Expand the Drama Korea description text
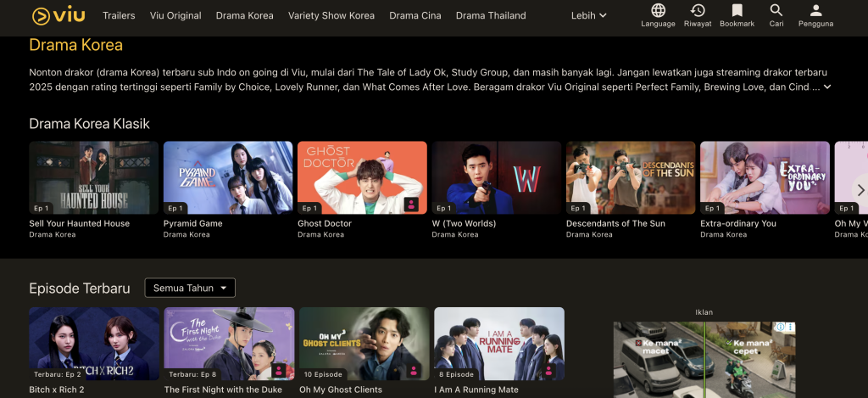 coord(827,87)
